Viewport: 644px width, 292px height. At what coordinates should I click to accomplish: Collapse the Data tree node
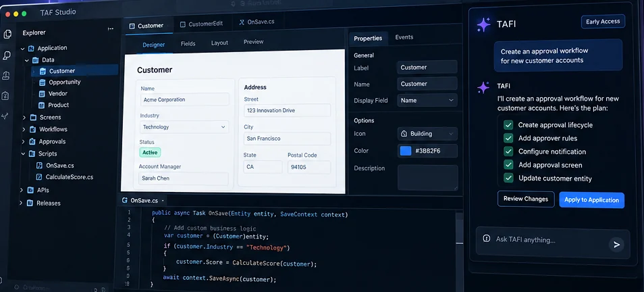[27, 60]
